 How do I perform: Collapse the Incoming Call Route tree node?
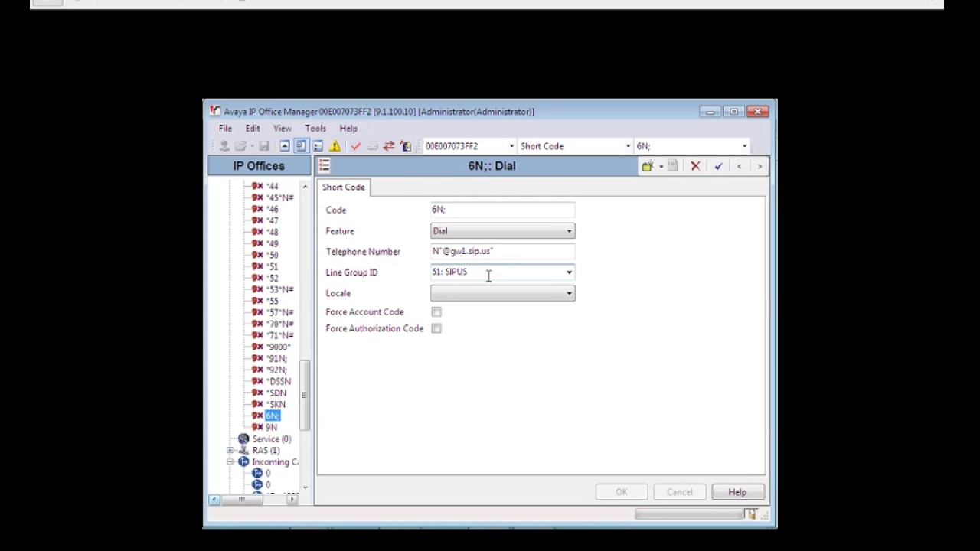coord(230,461)
